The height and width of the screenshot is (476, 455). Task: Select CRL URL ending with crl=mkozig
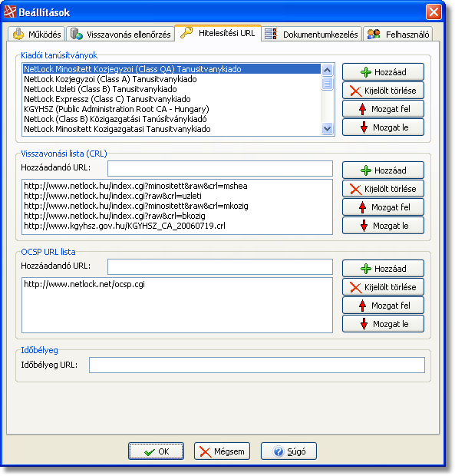[x=177, y=206]
